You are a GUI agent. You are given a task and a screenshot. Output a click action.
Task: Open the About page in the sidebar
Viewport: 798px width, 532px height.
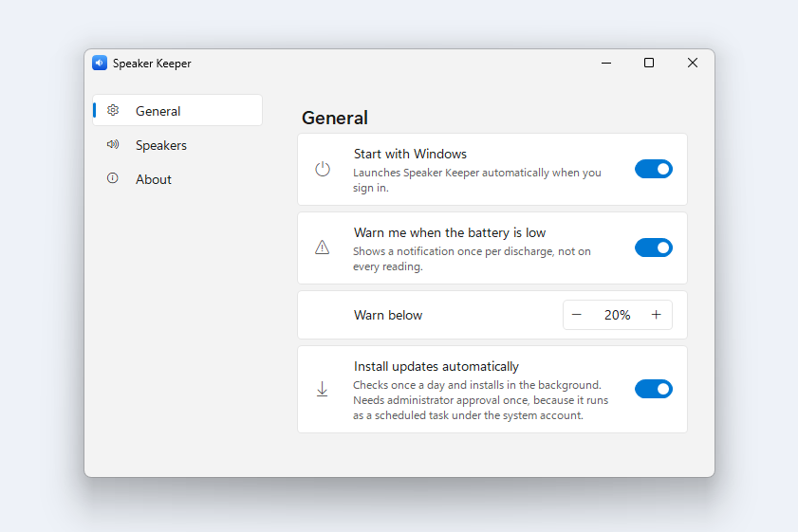pyautogui.click(x=177, y=179)
